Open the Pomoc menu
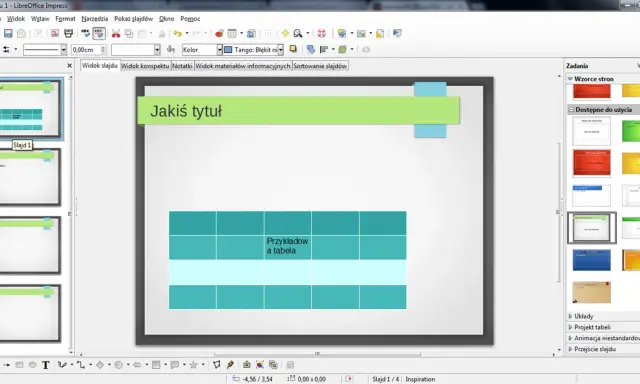The height and width of the screenshot is (384, 640). (x=190, y=19)
